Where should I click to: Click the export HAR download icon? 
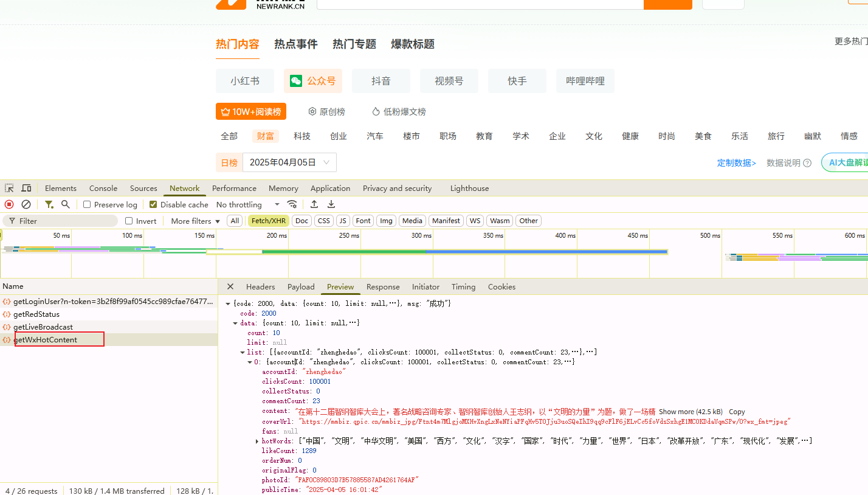coord(331,204)
